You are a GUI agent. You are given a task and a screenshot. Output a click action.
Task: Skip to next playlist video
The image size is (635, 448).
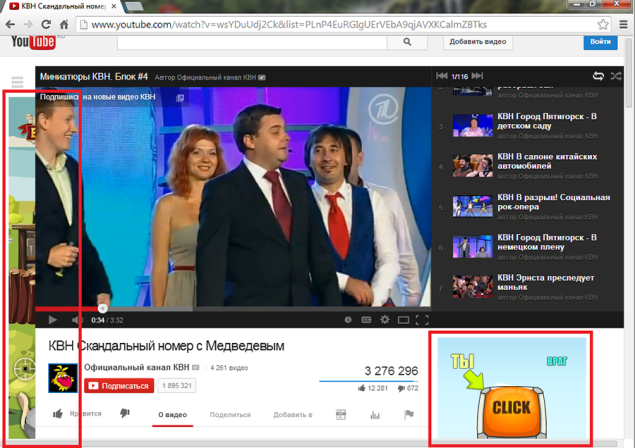pos(477,76)
